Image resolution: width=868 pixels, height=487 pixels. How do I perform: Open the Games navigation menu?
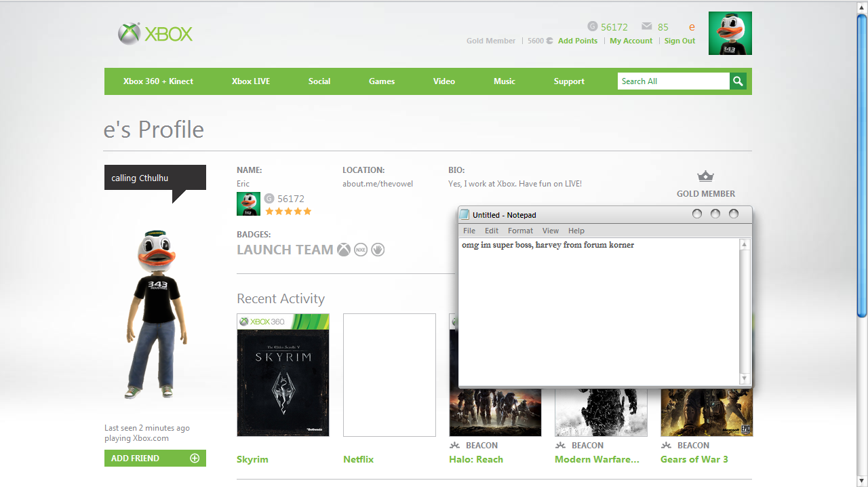coord(382,81)
